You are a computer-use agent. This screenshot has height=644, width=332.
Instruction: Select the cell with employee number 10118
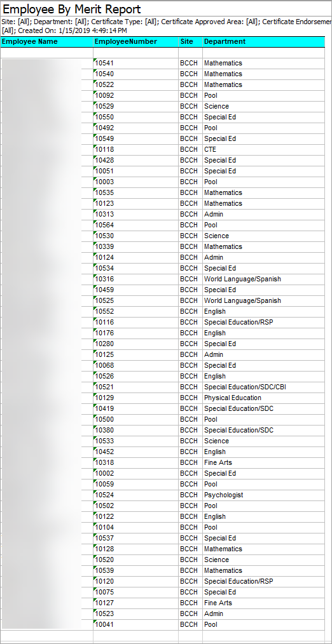135,149
